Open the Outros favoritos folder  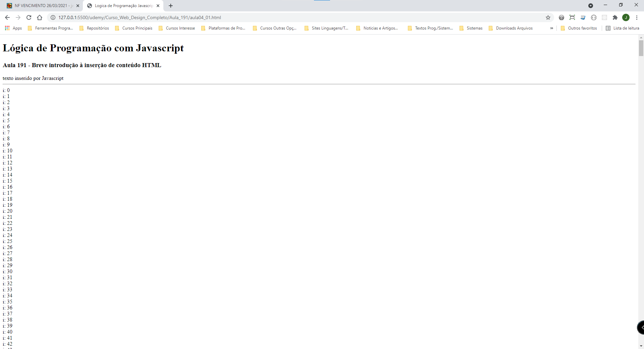tap(579, 28)
